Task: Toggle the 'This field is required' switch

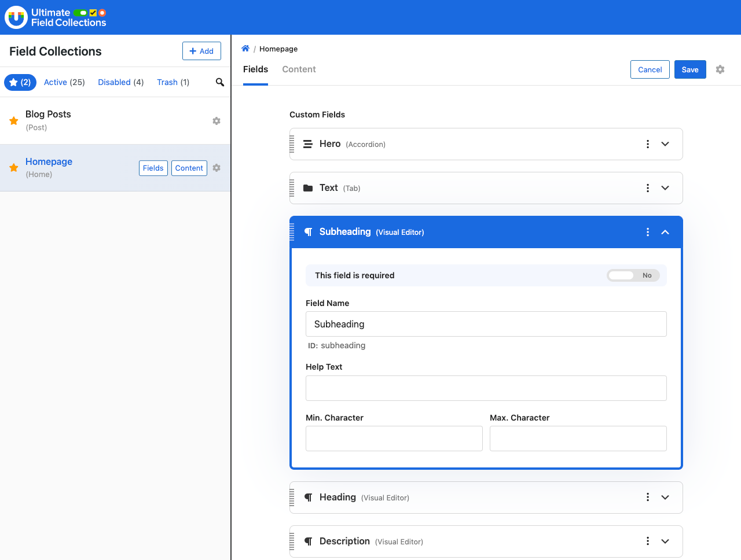Action: click(633, 275)
